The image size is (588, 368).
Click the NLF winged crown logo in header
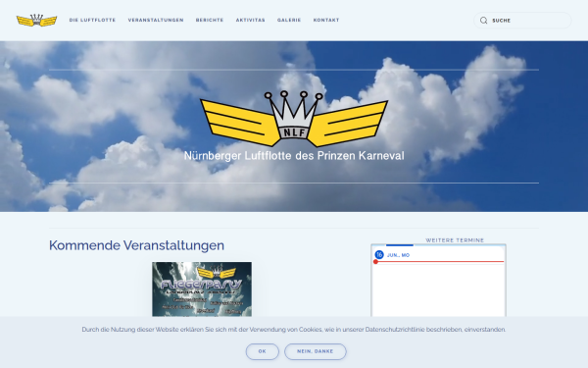(x=37, y=21)
